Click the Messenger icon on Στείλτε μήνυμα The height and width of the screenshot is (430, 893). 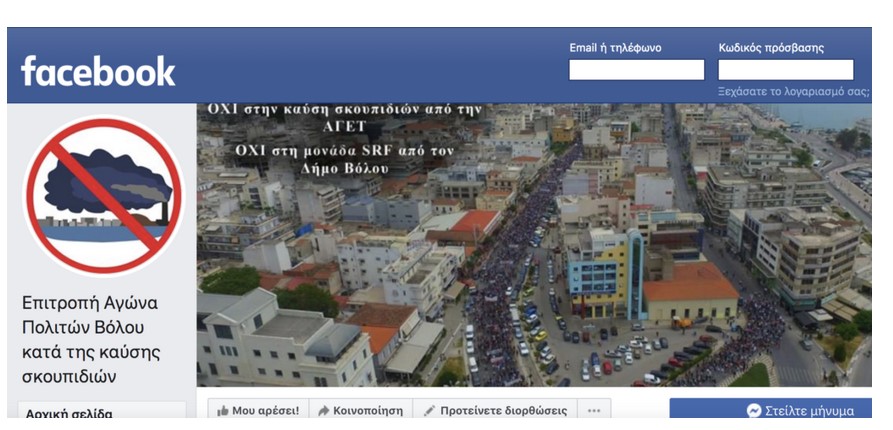coord(753,411)
